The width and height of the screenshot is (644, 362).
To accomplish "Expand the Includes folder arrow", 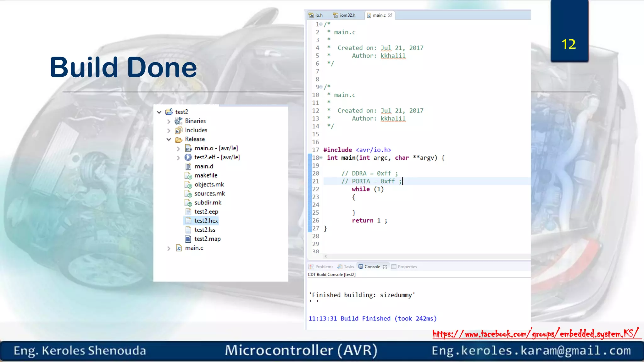I will click(x=169, y=130).
